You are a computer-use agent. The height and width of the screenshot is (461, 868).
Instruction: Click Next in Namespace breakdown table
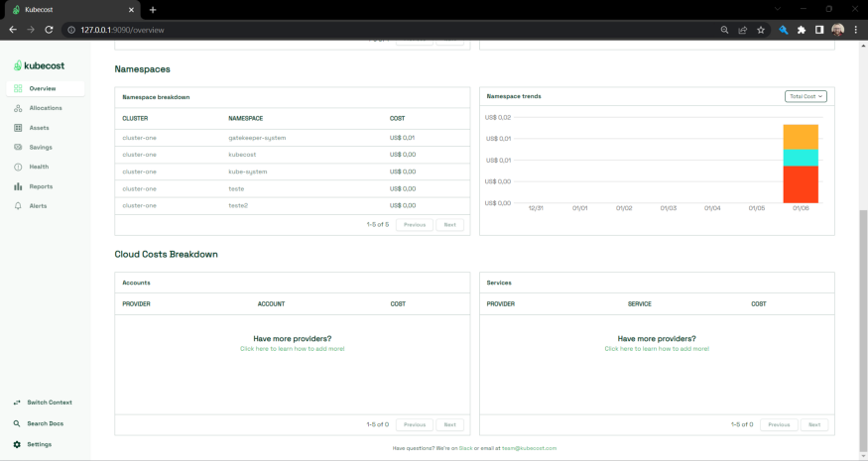tap(449, 225)
